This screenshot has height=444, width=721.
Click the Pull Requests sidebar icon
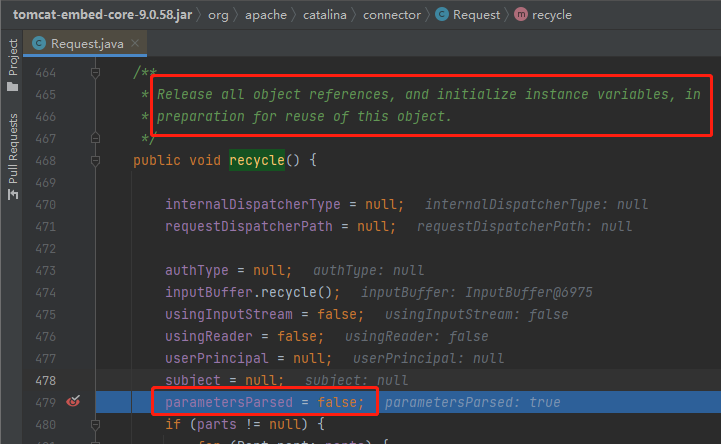[x=13, y=194]
